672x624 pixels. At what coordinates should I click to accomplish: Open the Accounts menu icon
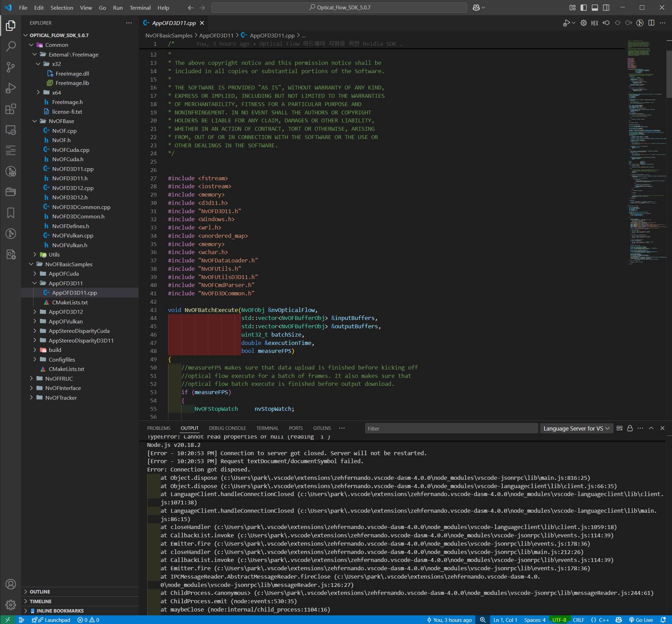point(11,584)
